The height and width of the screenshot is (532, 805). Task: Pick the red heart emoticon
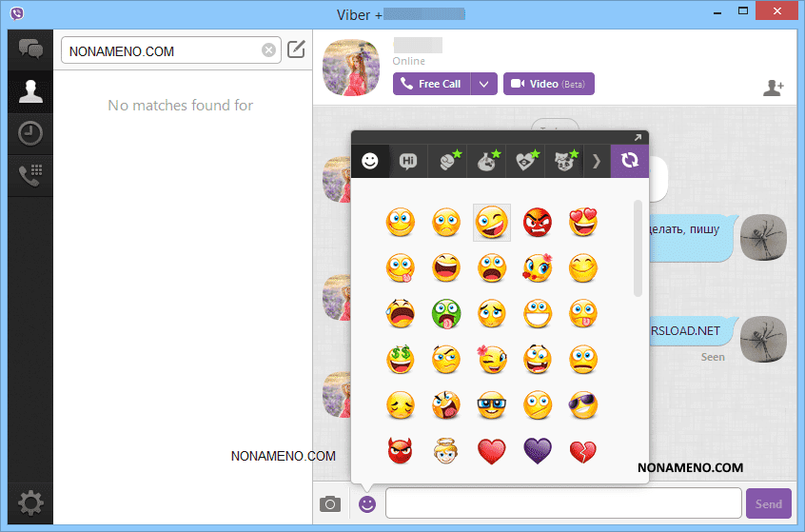492,451
